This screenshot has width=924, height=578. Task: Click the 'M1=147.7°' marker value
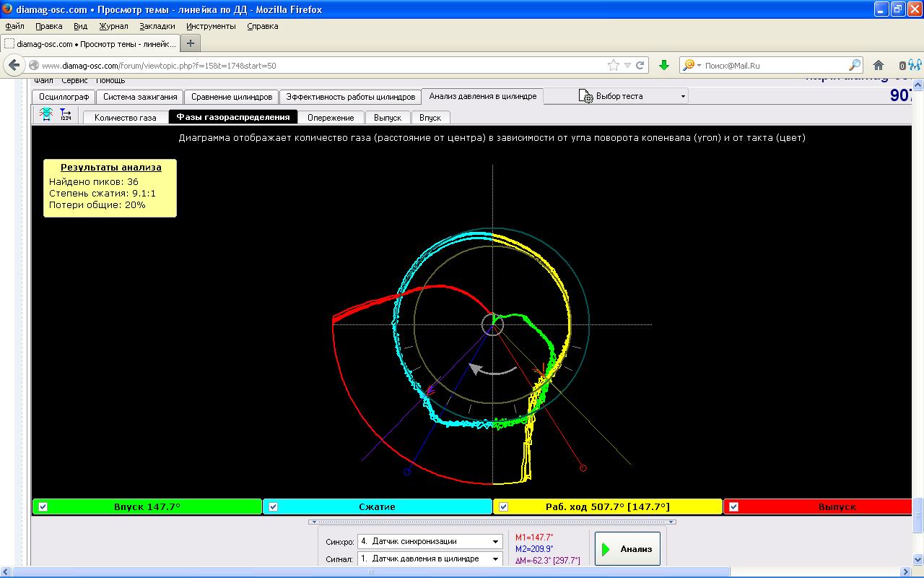click(534, 538)
